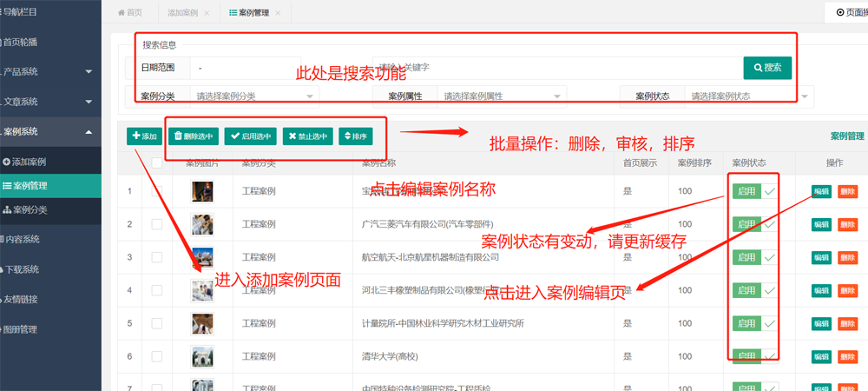Check the checkbox for row 6 清华大学
The image size is (868, 391).
click(x=156, y=356)
